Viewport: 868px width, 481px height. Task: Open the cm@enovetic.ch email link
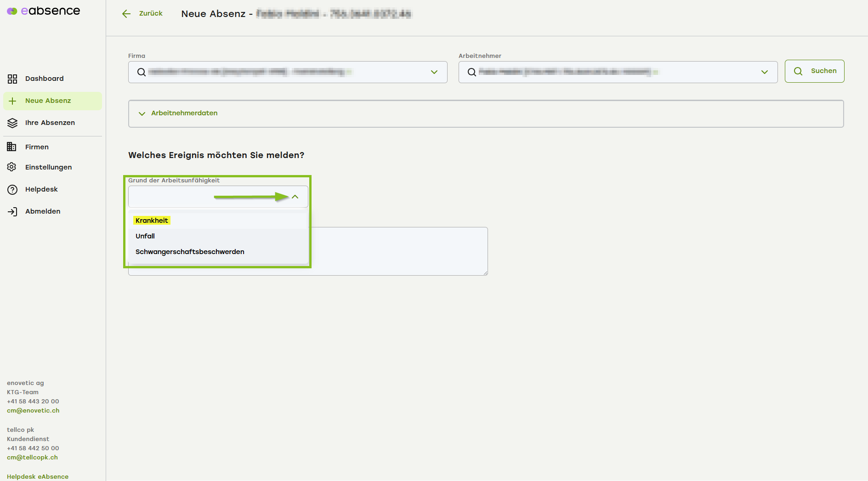coord(33,411)
